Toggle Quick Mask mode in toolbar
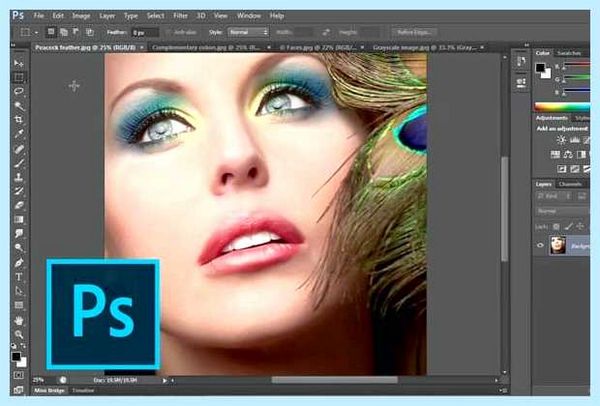 [x=18, y=375]
